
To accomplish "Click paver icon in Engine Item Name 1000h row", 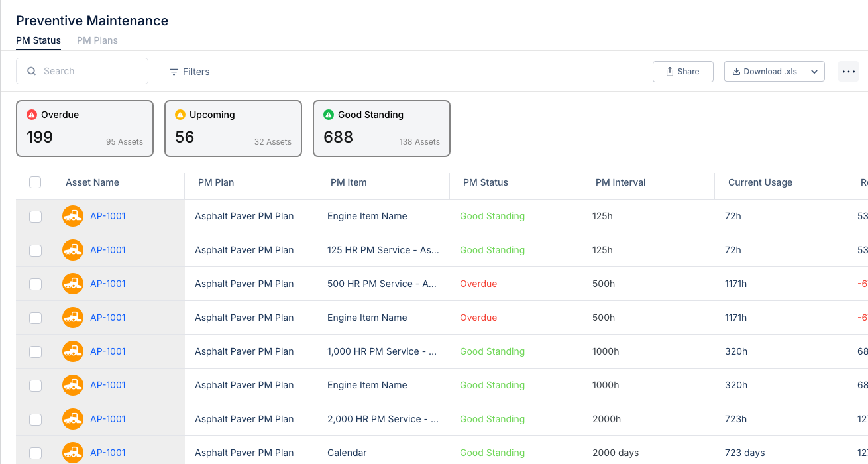I will 73,385.
